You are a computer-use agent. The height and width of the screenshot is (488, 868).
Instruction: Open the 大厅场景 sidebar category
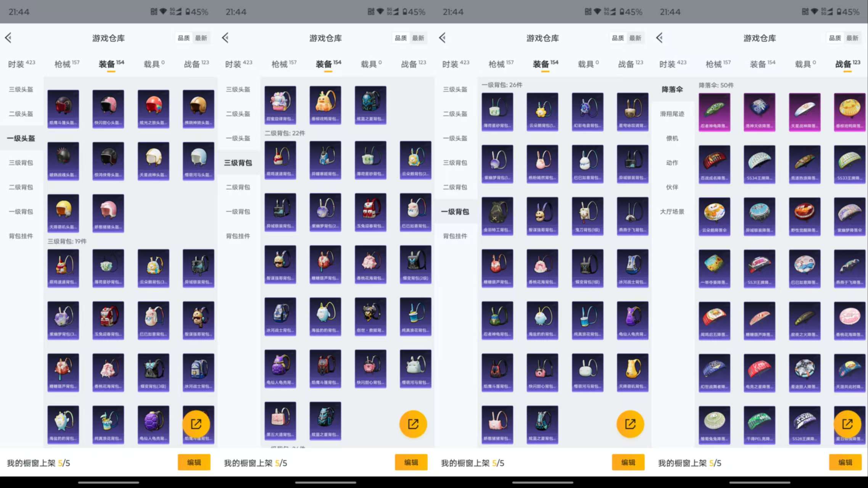click(672, 211)
